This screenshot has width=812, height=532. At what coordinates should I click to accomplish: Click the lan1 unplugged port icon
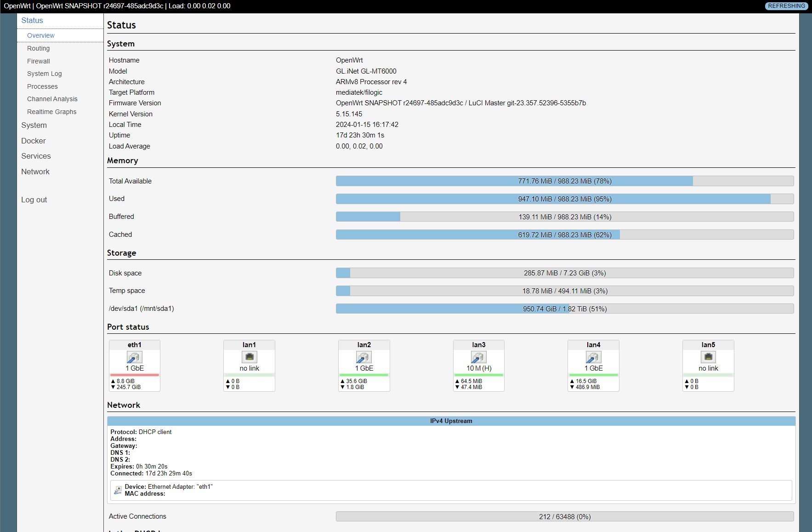(x=249, y=357)
